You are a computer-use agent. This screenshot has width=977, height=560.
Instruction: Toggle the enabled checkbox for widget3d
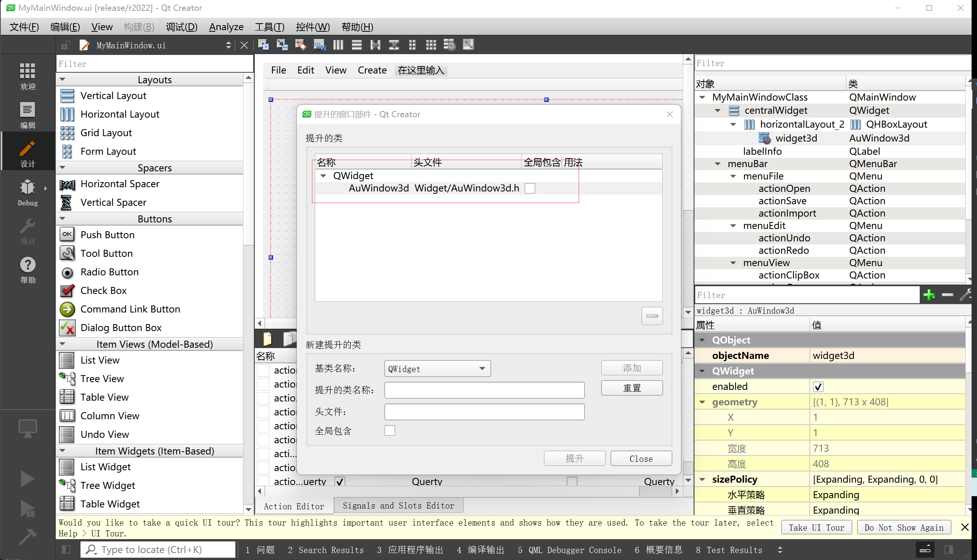(818, 386)
